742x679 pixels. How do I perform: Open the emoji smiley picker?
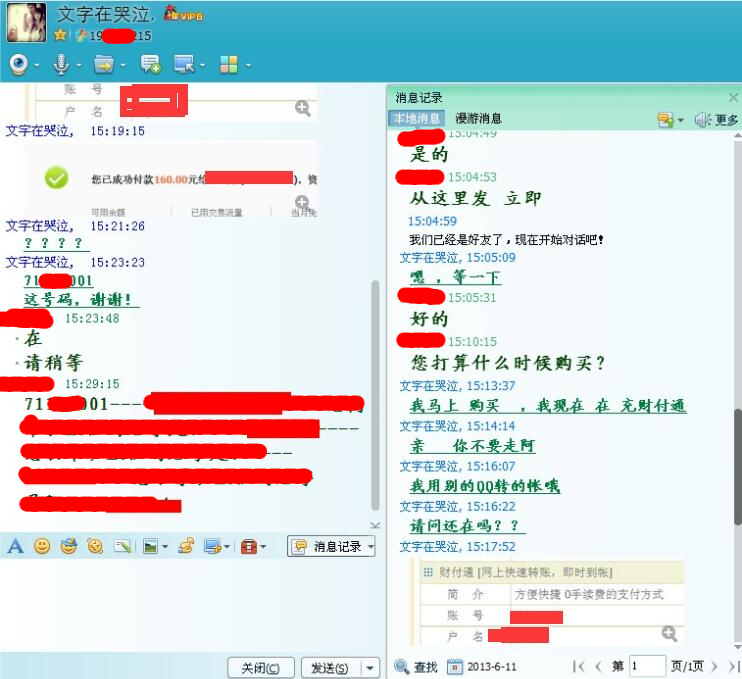click(x=42, y=546)
